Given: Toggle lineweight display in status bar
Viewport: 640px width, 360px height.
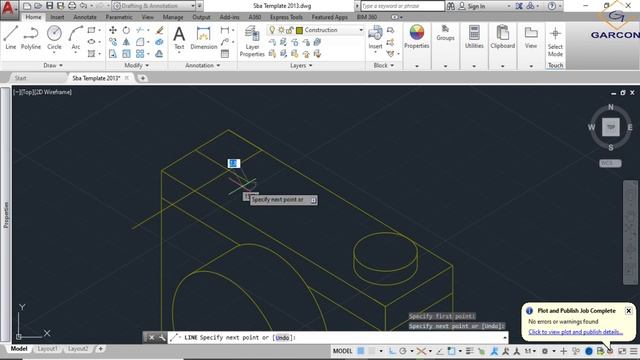Looking at the screenshot, I should click(470, 351).
